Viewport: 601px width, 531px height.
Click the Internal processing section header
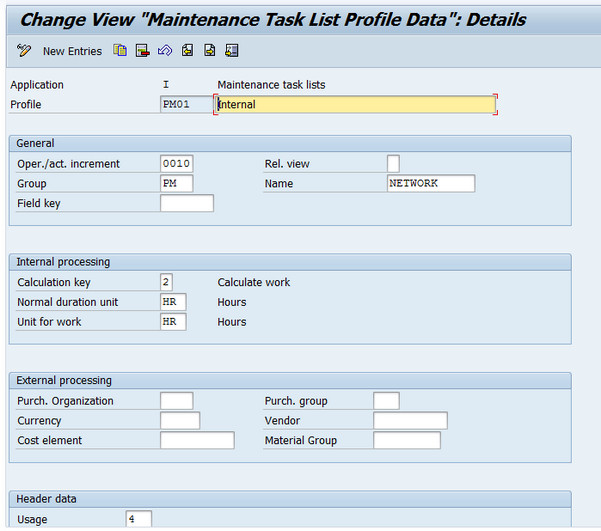click(x=290, y=262)
